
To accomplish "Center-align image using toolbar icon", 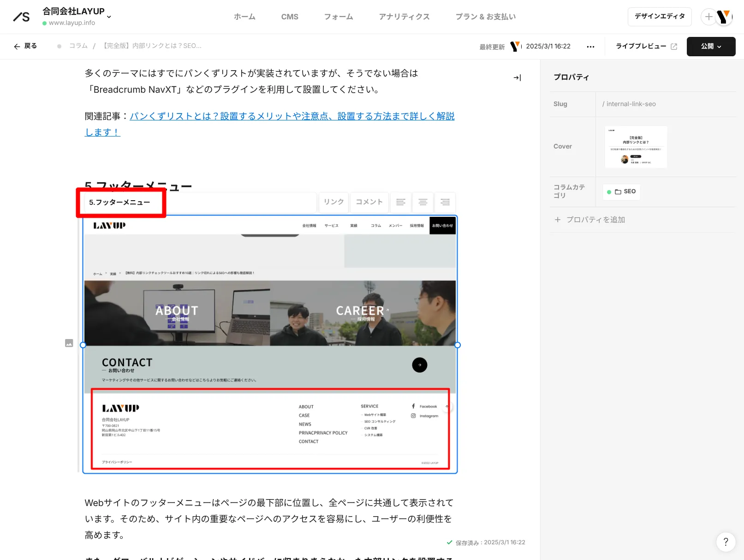I will [423, 202].
